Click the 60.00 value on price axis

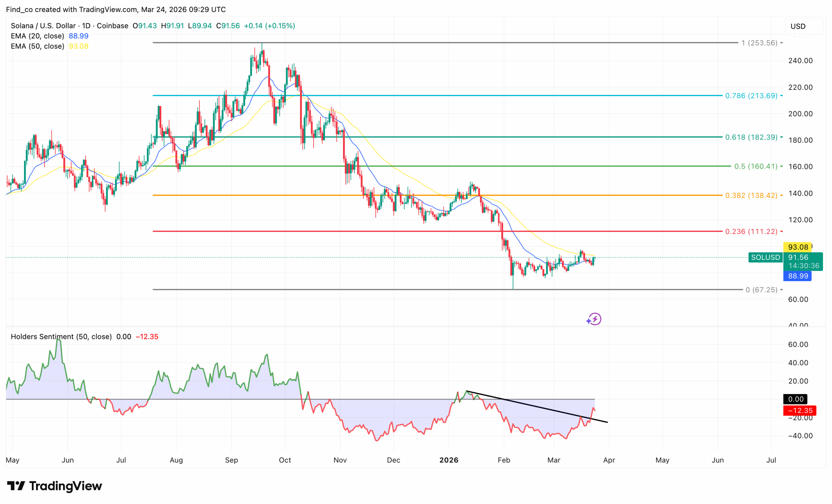pos(798,299)
